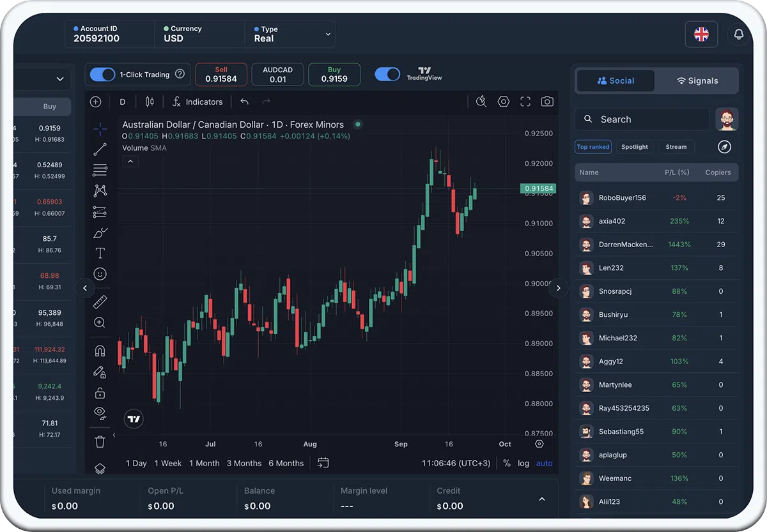
Task: Select the ruler measure tool
Action: 100,302
